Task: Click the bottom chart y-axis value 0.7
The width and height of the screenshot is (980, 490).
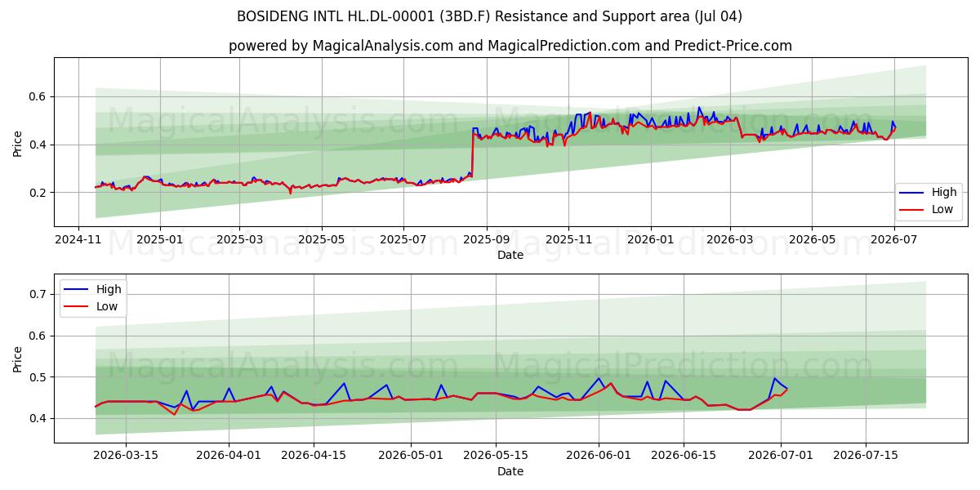Action: 39,294
